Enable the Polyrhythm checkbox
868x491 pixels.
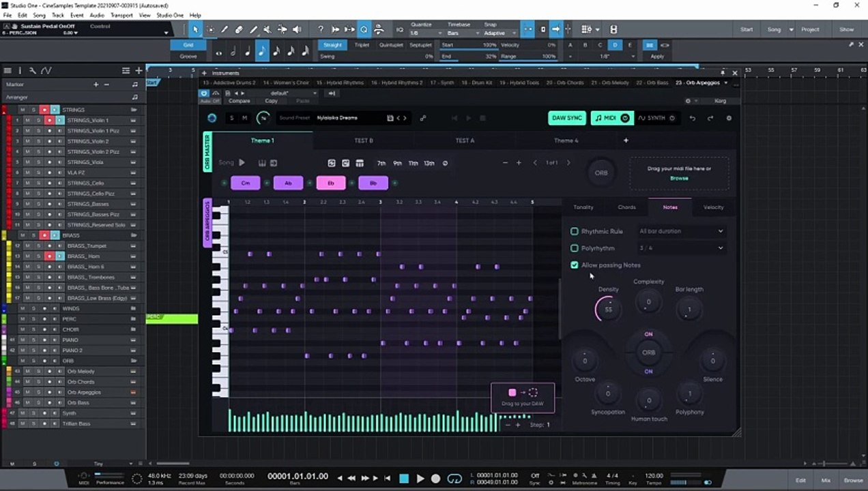click(575, 248)
